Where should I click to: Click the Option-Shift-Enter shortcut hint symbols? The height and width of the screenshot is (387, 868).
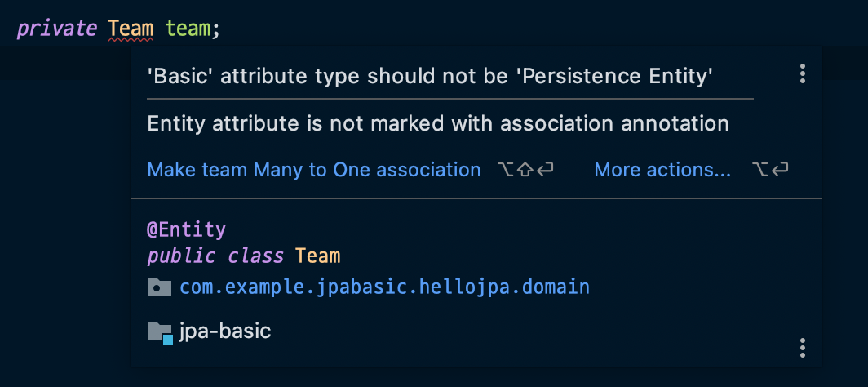pyautogui.click(x=526, y=170)
